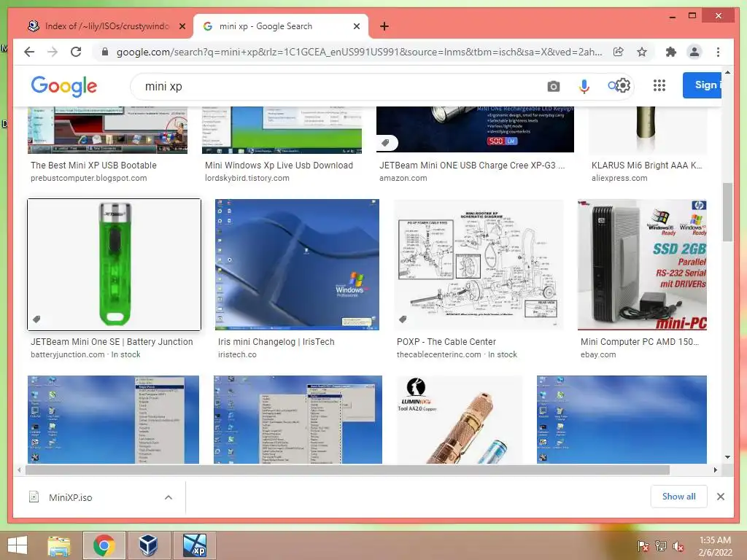Open a new browser tab
Viewport: 747px width, 560px height.
click(384, 26)
